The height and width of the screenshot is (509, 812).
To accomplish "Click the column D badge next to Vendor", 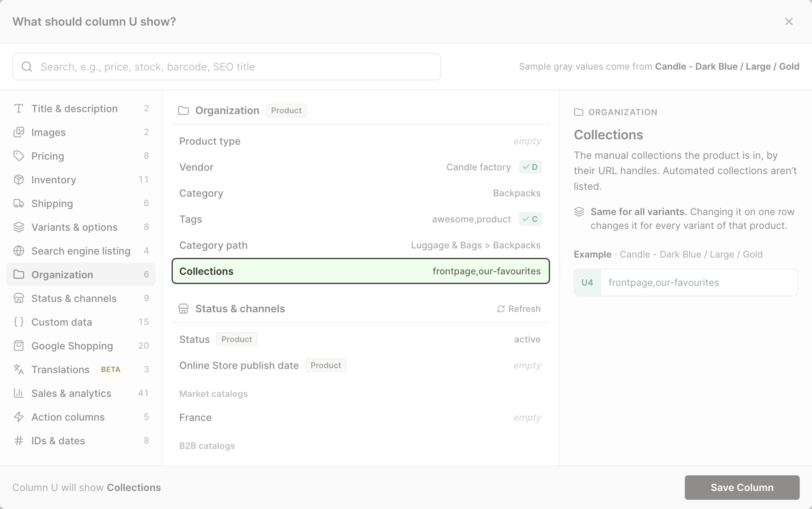I will tap(530, 167).
